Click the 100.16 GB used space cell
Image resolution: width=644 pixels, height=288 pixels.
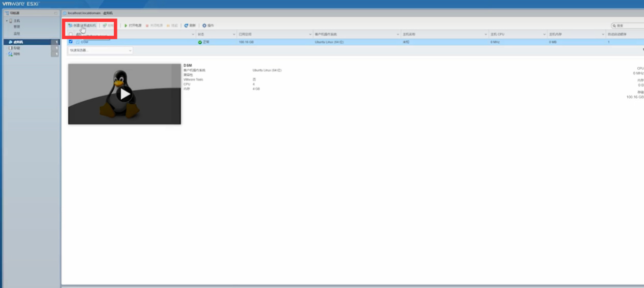pyautogui.click(x=246, y=42)
